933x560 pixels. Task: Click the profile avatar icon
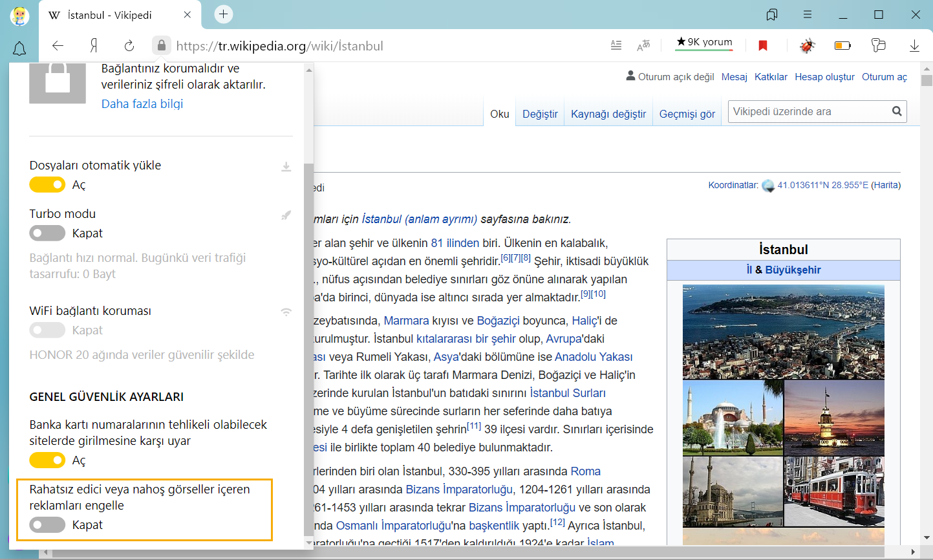tap(19, 16)
